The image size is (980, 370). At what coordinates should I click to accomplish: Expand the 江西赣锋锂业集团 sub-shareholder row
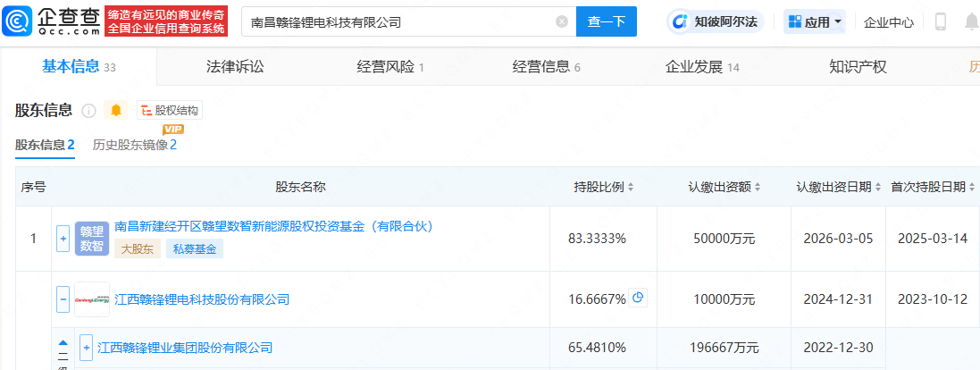click(x=87, y=348)
